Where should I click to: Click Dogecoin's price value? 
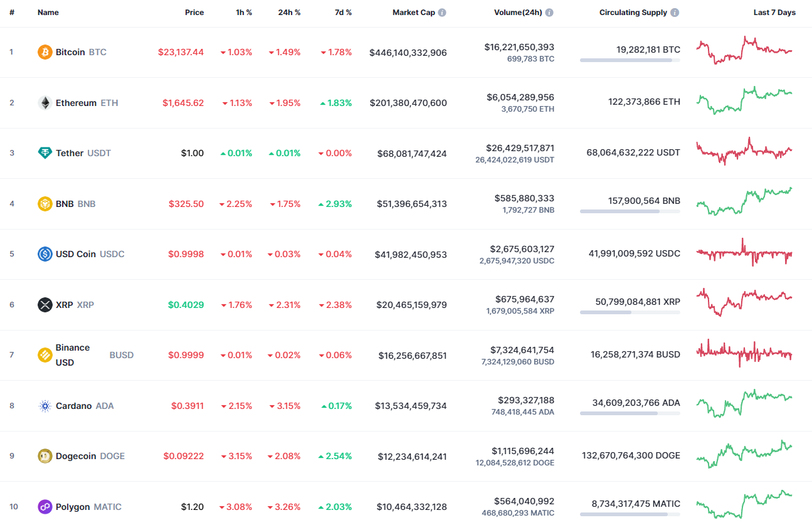click(x=183, y=456)
